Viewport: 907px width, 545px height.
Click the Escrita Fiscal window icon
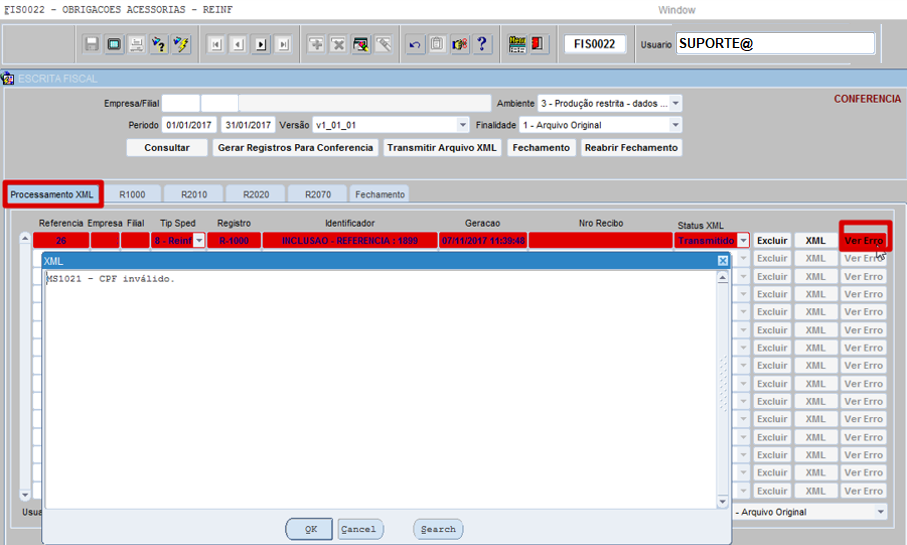point(8,78)
